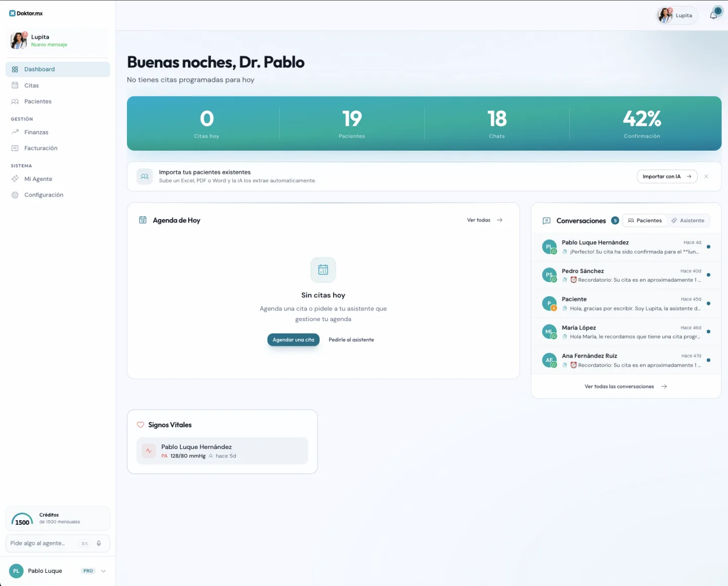Open Citas calendar icon in sidebar
Viewport: 728px width, 586px height.
click(x=15, y=85)
